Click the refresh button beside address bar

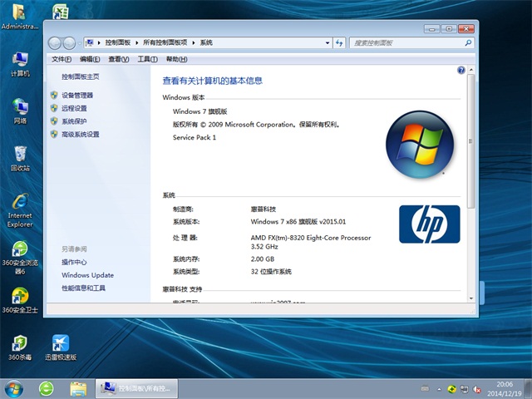[337, 42]
